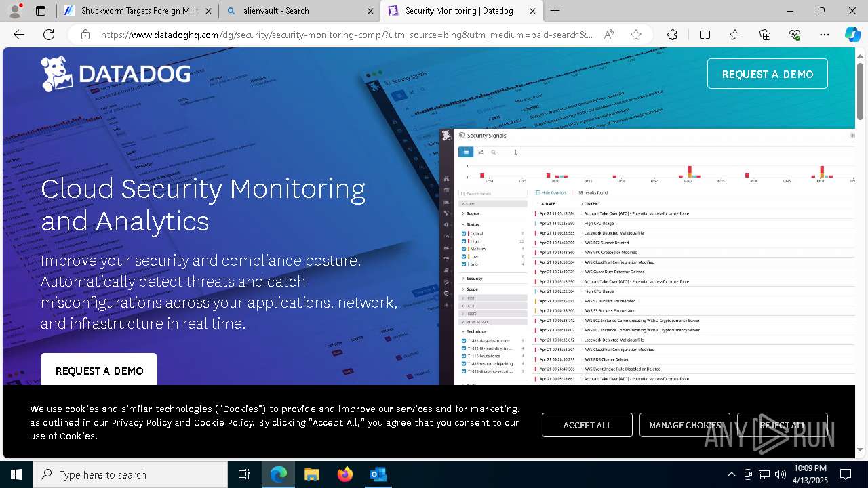
Task: Accept all cookies
Action: pos(587,425)
